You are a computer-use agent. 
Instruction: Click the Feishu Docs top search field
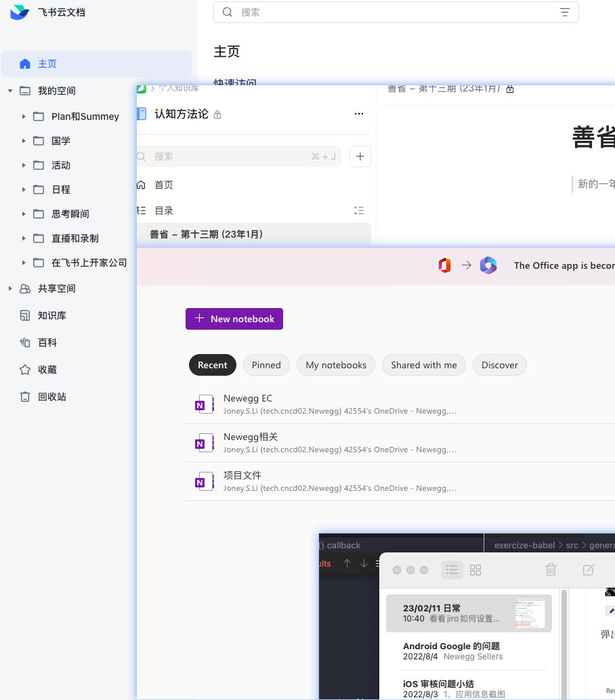click(396, 12)
